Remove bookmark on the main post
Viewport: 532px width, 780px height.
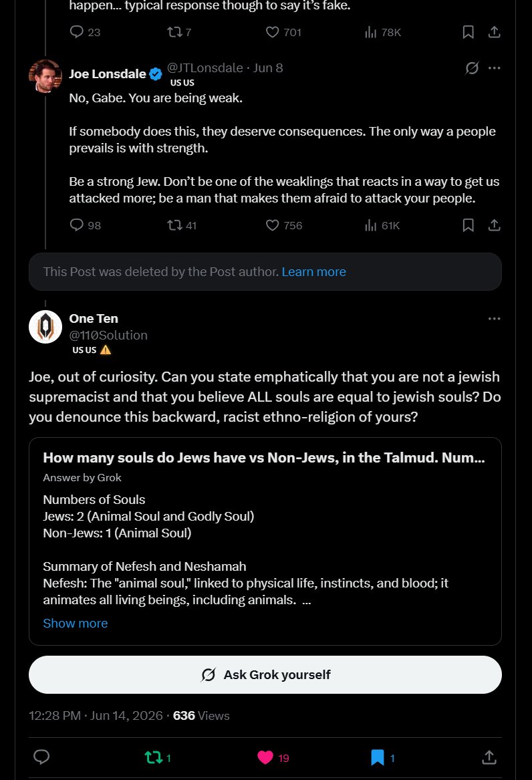tap(382, 758)
